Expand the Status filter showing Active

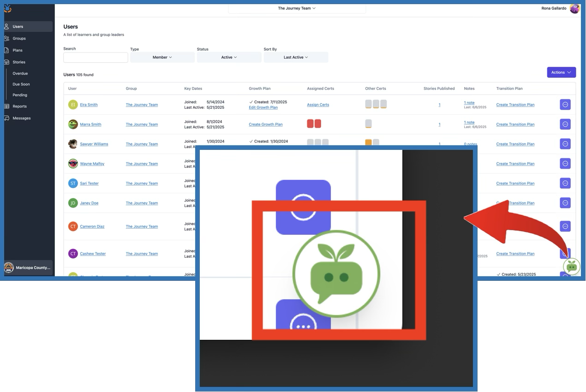(x=229, y=57)
